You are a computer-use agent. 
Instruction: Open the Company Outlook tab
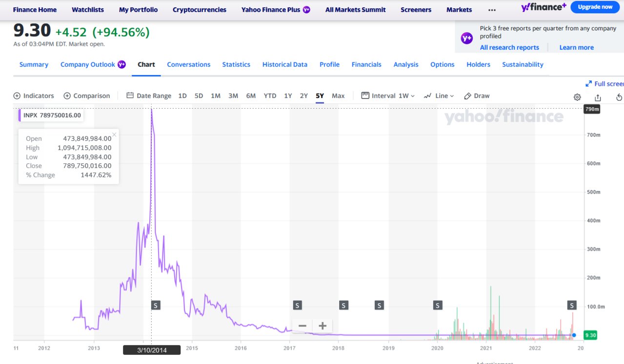tap(93, 64)
